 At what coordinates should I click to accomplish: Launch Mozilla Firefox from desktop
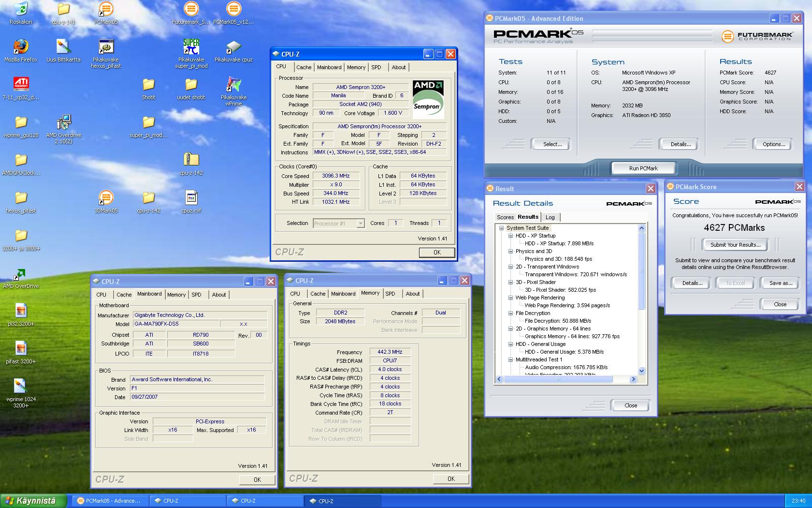pyautogui.click(x=21, y=47)
